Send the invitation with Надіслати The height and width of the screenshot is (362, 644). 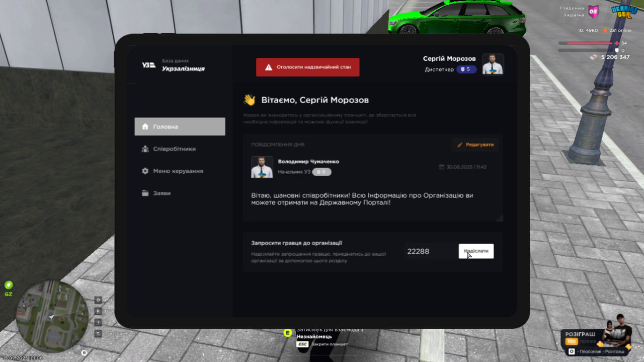coord(476,251)
